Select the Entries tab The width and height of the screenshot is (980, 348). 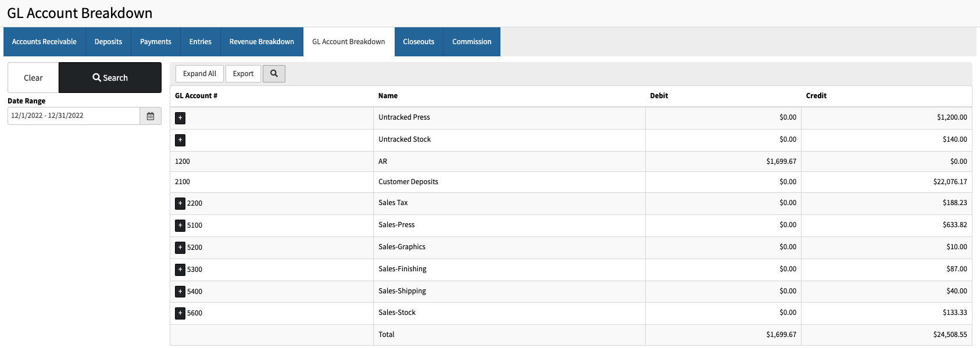(x=201, y=42)
